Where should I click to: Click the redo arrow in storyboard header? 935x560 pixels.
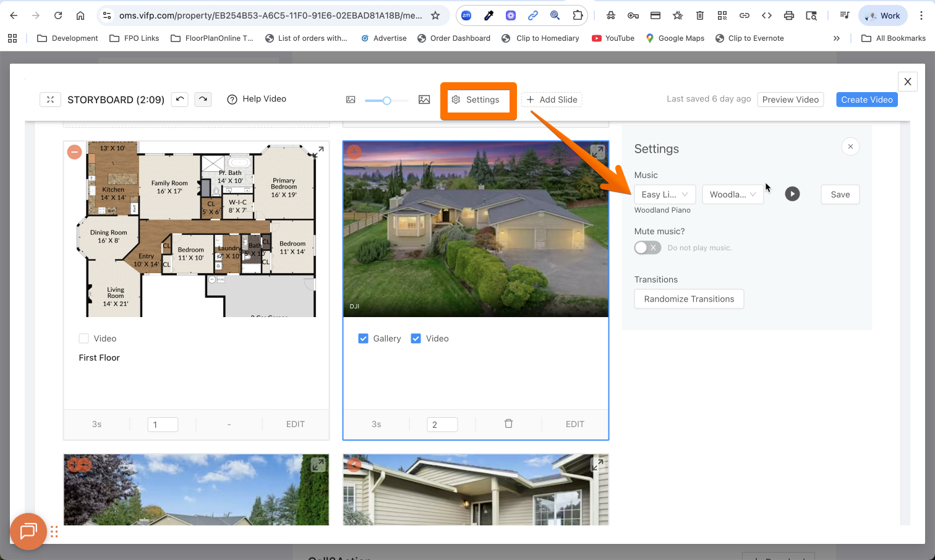[203, 99]
